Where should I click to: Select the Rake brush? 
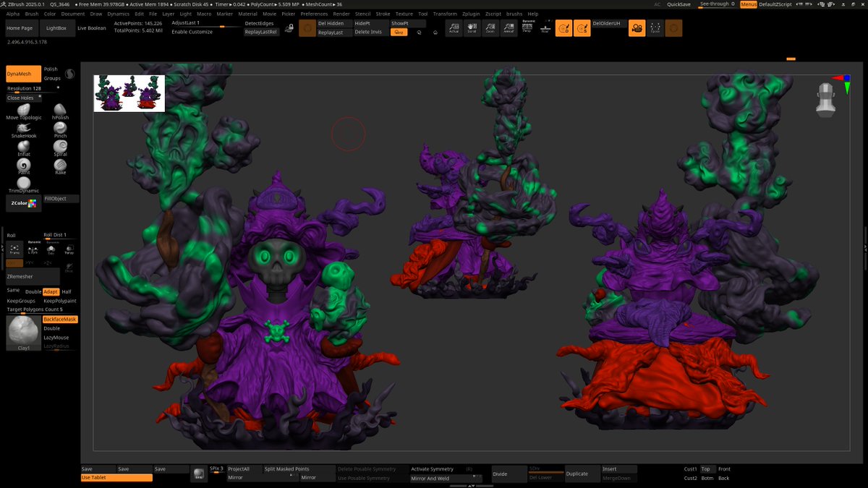[x=60, y=167]
